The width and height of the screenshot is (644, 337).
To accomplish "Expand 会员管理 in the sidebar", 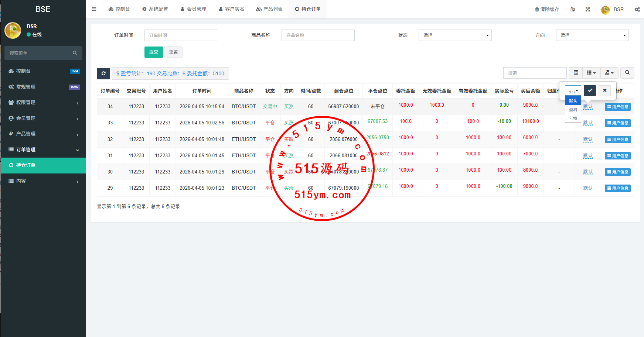I will point(43,118).
